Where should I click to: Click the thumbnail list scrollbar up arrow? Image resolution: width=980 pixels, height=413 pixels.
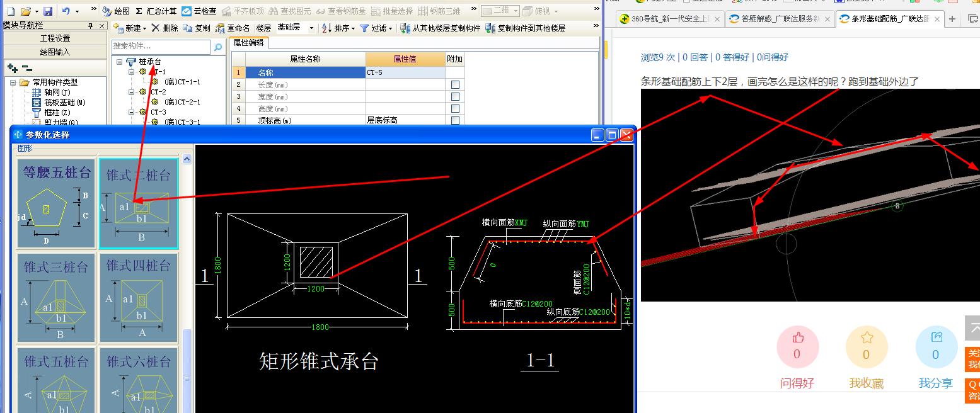tap(187, 159)
